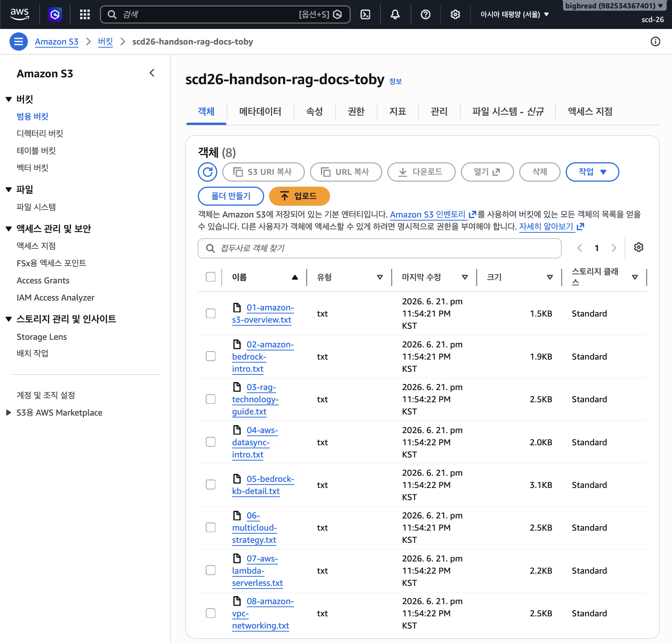
Task: Sort by 마지막 수정 column arrow
Action: [x=465, y=277]
